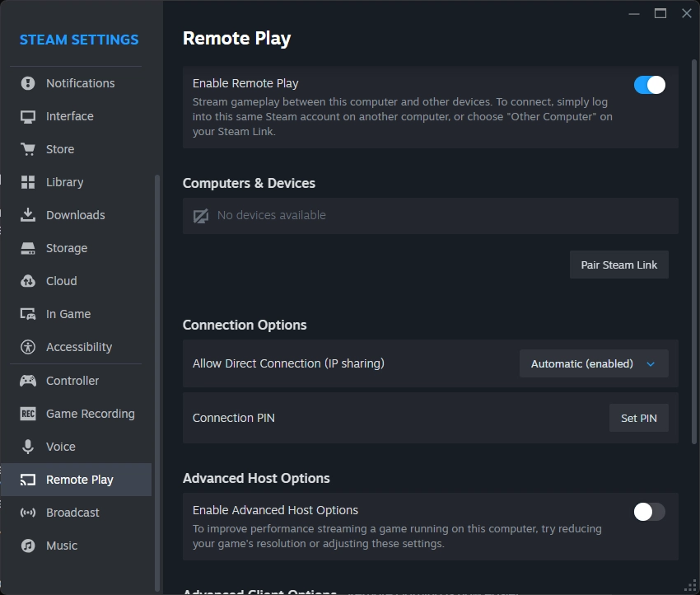Go to Accessibility settings label

pos(79,347)
